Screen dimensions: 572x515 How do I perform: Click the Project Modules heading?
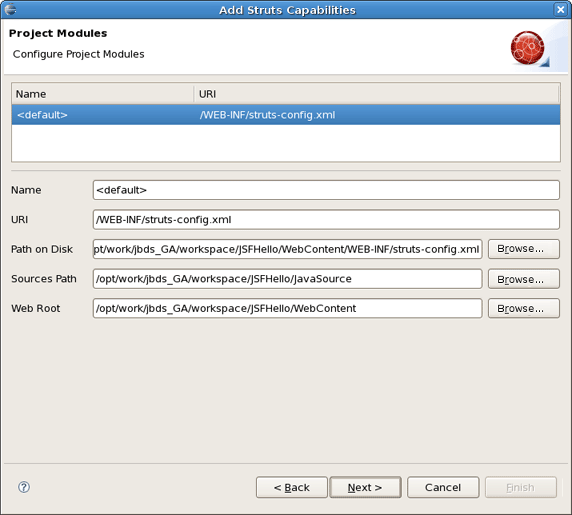tap(58, 33)
